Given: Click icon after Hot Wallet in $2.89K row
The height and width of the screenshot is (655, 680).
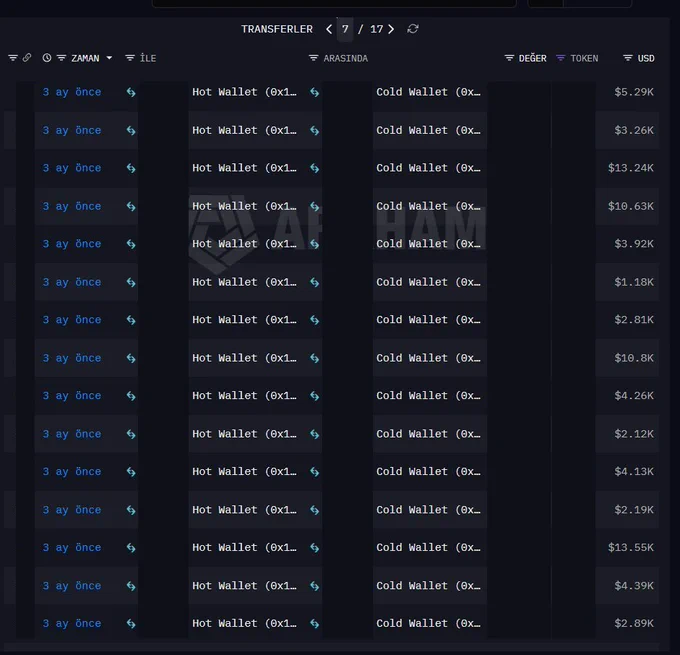Looking at the screenshot, I should click(x=315, y=624).
